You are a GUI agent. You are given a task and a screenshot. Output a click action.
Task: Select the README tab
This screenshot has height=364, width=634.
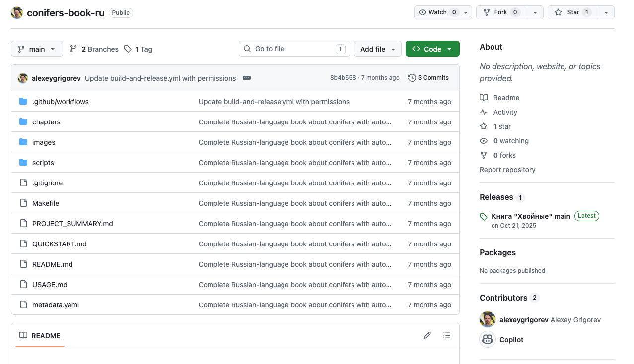point(40,336)
